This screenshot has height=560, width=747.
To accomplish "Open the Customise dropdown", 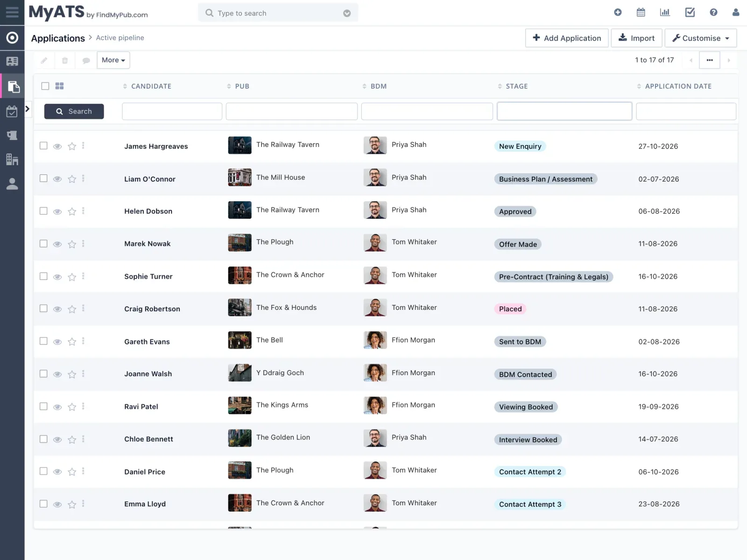I will [x=701, y=38].
